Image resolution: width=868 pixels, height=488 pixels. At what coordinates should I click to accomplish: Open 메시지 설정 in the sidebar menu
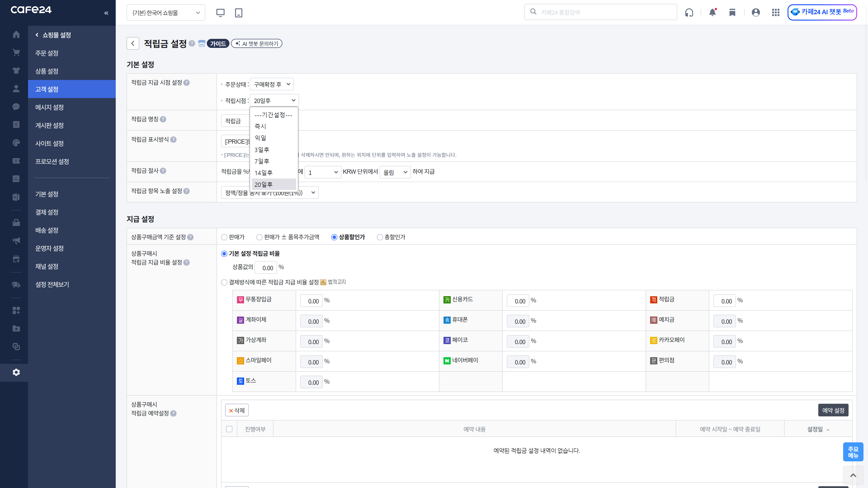click(x=50, y=107)
